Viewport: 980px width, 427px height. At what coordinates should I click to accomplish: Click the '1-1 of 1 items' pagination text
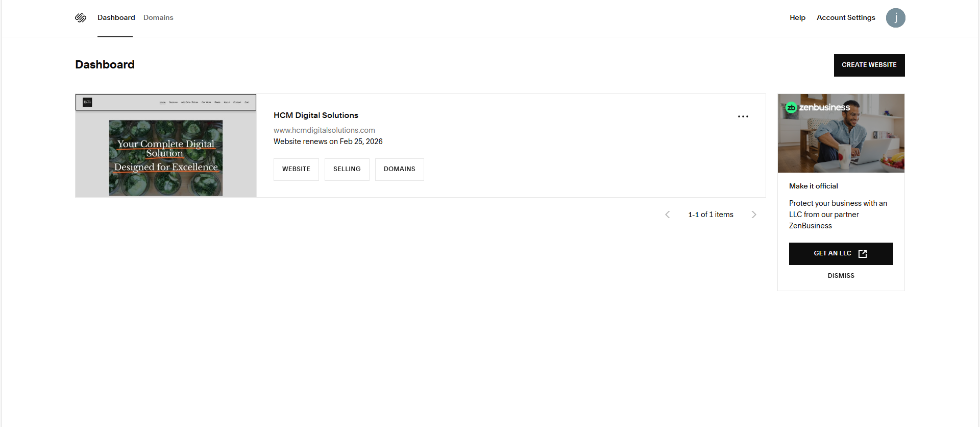tap(710, 215)
